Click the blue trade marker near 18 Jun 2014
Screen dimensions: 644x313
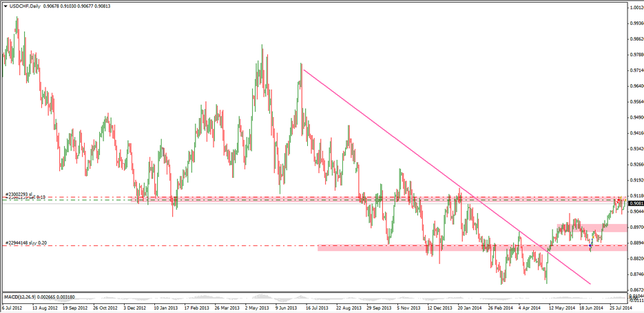(591, 245)
